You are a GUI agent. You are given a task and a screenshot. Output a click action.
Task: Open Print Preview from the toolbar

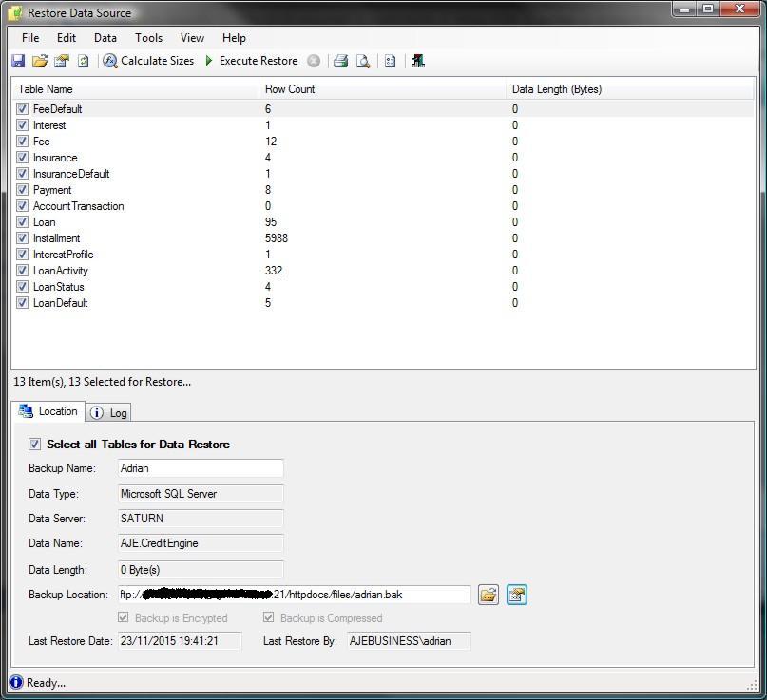(363, 61)
